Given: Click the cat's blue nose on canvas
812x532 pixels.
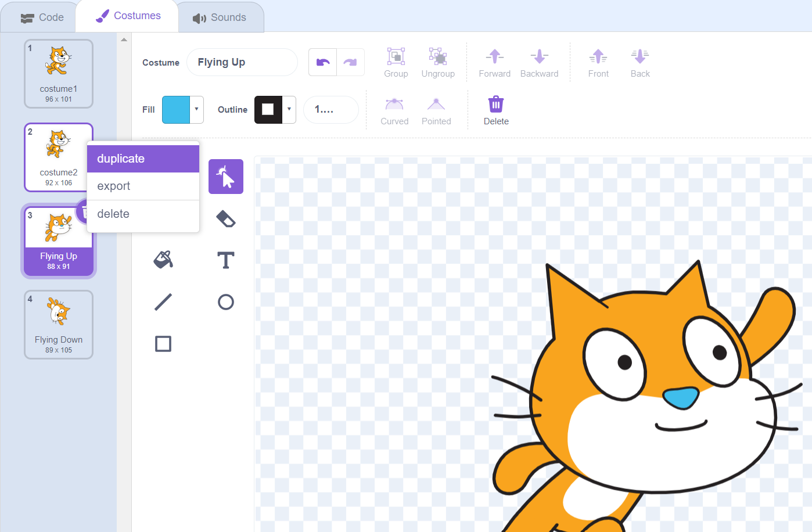Looking at the screenshot, I should [x=680, y=398].
